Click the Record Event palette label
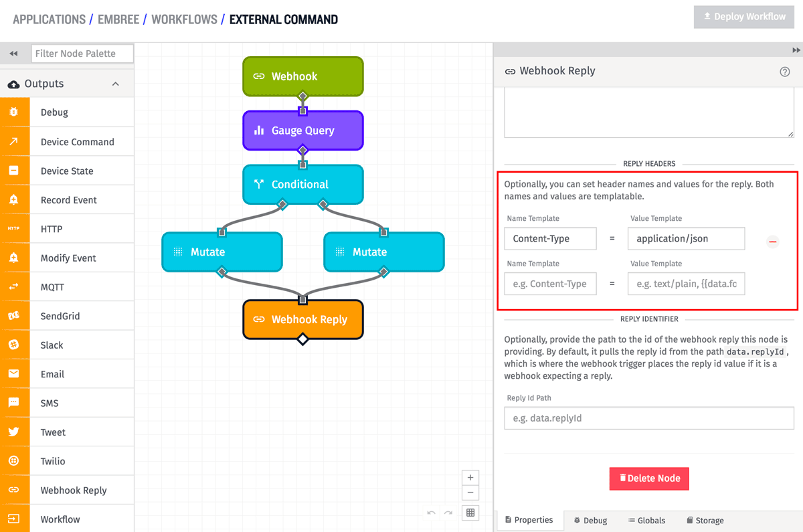803x532 pixels. tap(69, 200)
